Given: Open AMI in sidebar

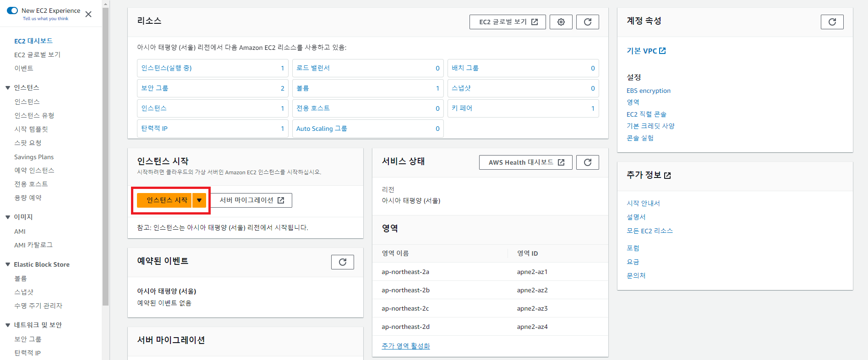Looking at the screenshot, I should (20, 231).
